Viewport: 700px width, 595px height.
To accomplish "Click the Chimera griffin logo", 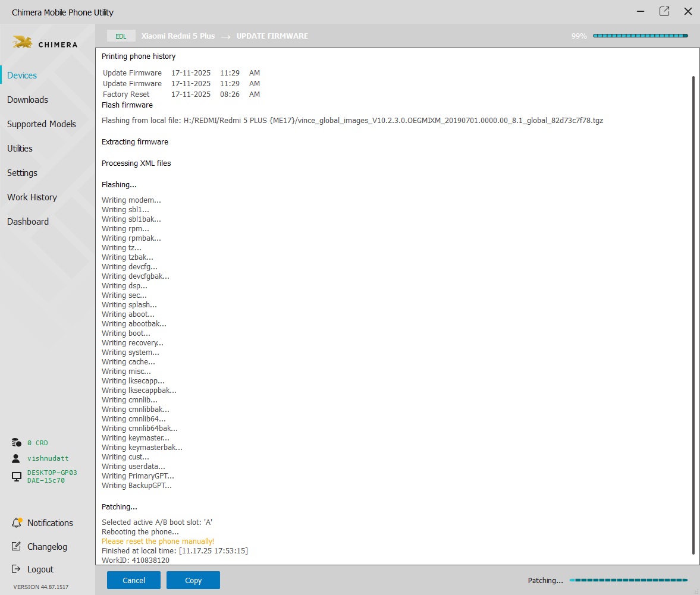I will [x=23, y=42].
